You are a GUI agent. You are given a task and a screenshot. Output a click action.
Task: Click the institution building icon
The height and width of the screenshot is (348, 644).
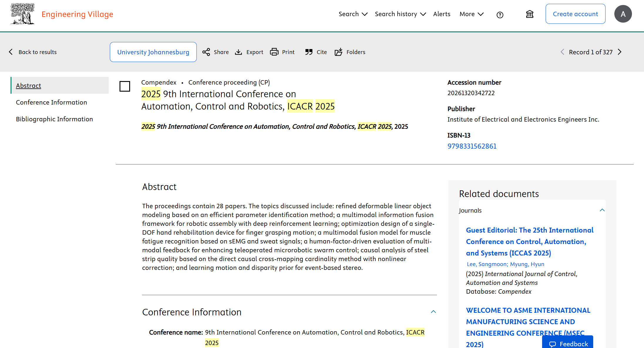click(529, 14)
